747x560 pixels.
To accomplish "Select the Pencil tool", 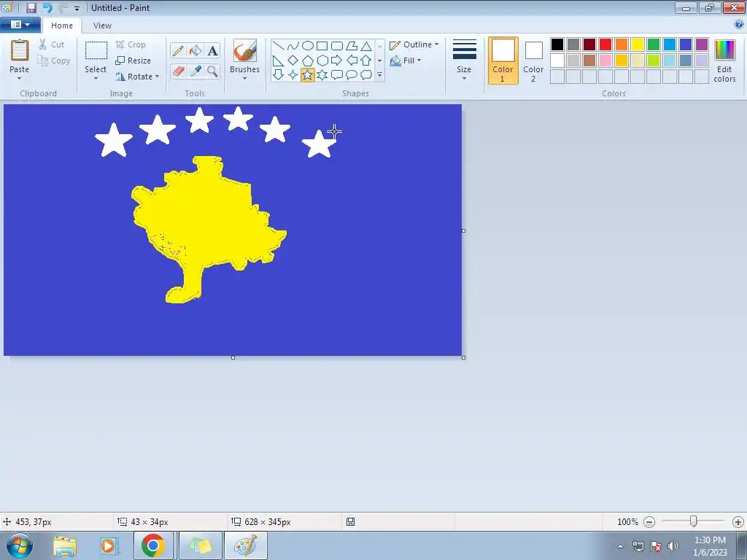I will point(178,50).
